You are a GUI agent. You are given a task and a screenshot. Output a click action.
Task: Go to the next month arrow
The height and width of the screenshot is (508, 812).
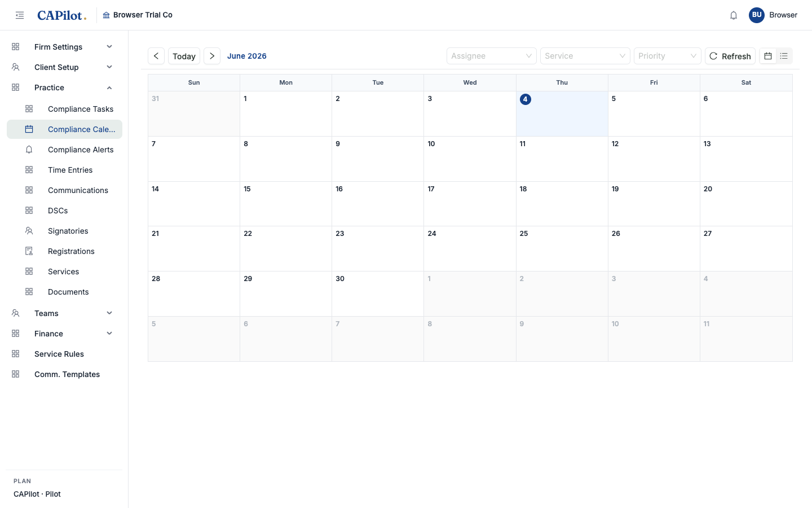pos(212,56)
